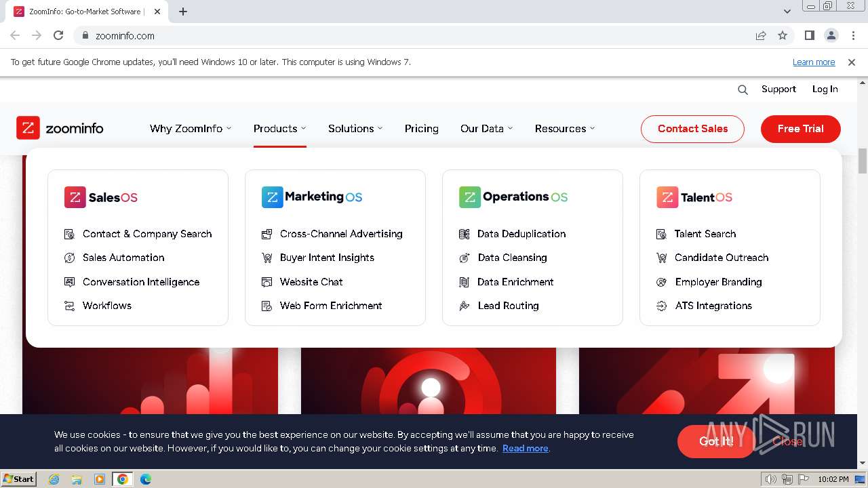Open the taskbar file explorer folder
Screen dimensions: 868x488
77,479
